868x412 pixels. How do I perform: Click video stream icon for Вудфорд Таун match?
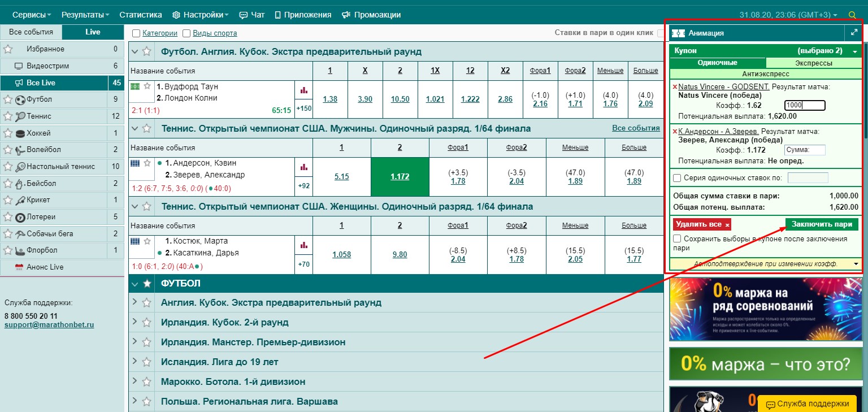(135, 86)
